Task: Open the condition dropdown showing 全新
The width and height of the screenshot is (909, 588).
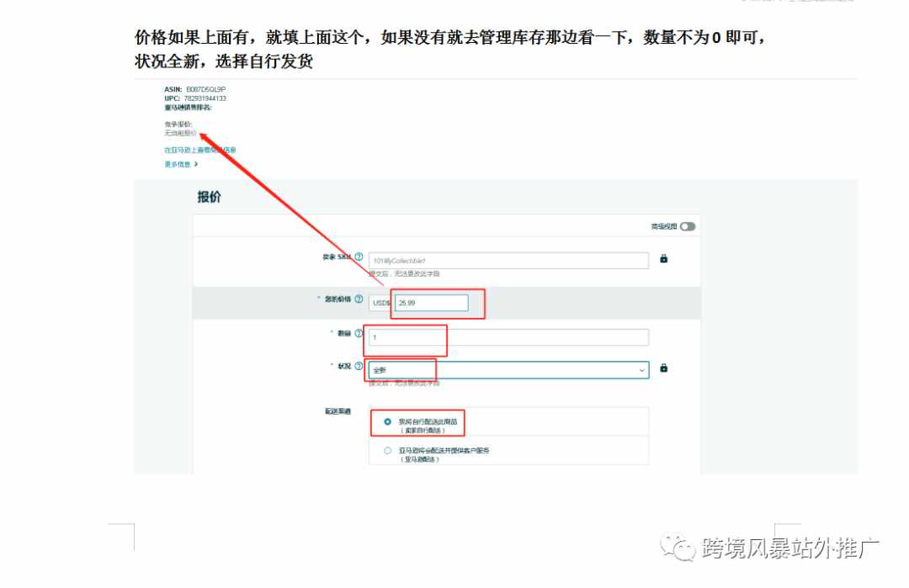Action: pyautogui.click(x=508, y=369)
